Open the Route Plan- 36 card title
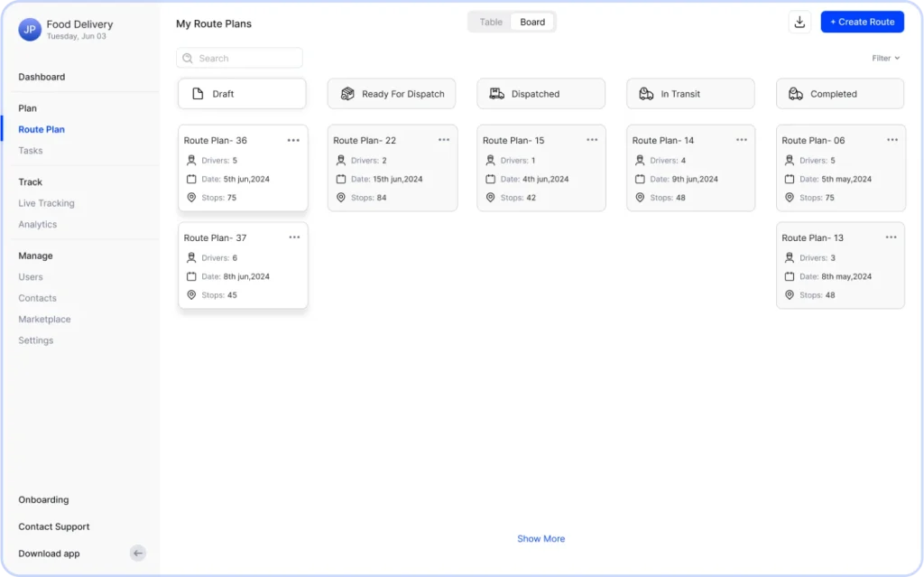The height and width of the screenshot is (577, 924). [x=215, y=141]
